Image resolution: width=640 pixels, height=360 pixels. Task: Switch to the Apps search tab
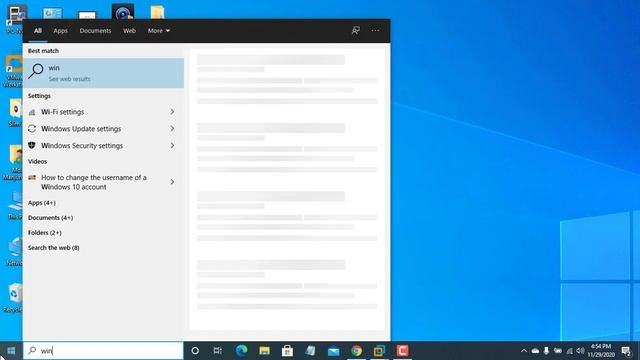(x=60, y=31)
